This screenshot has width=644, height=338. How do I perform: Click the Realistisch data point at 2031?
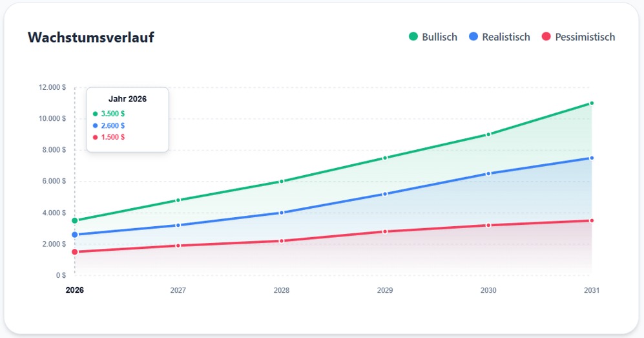pyautogui.click(x=592, y=158)
